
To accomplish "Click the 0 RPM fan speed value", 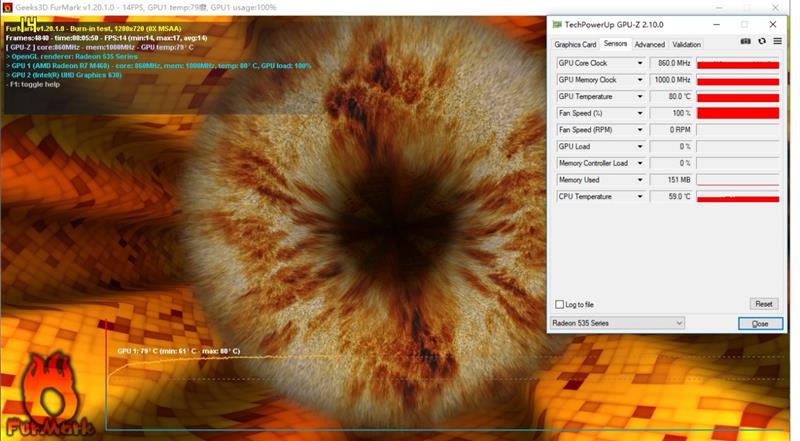I will pos(671,130).
